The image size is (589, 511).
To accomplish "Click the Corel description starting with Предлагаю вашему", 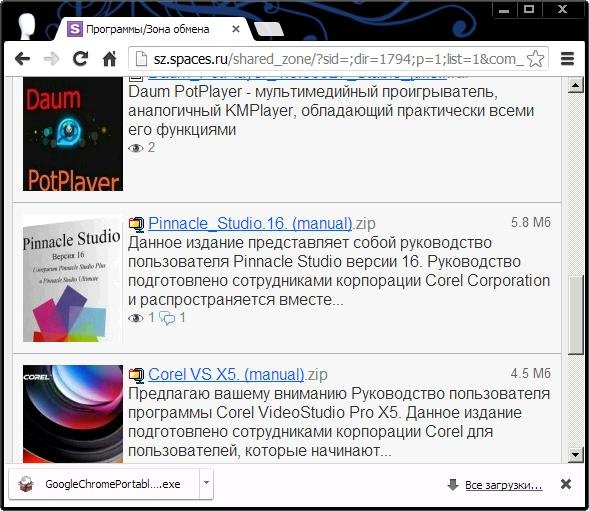I will tap(339, 422).
